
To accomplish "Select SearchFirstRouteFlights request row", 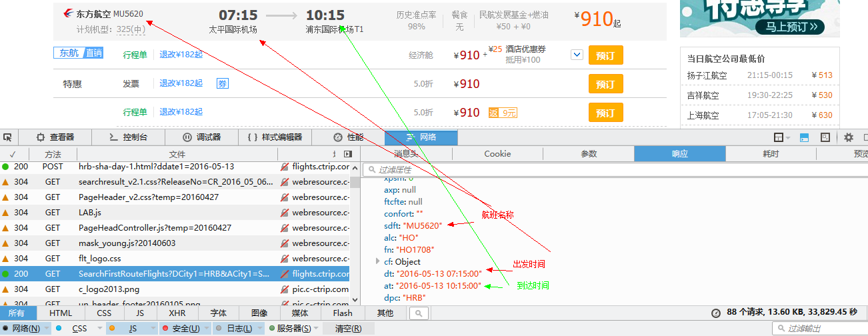I will pos(175,274).
